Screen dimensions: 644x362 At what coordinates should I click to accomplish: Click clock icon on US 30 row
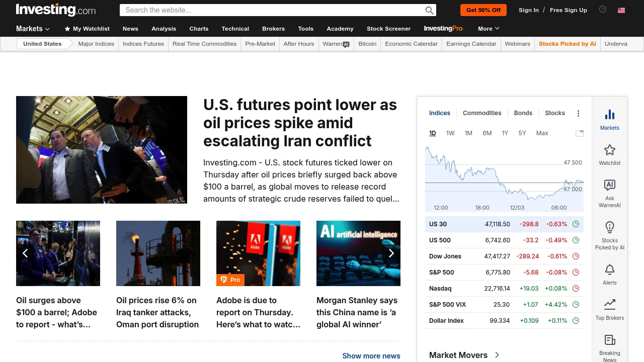(576, 224)
